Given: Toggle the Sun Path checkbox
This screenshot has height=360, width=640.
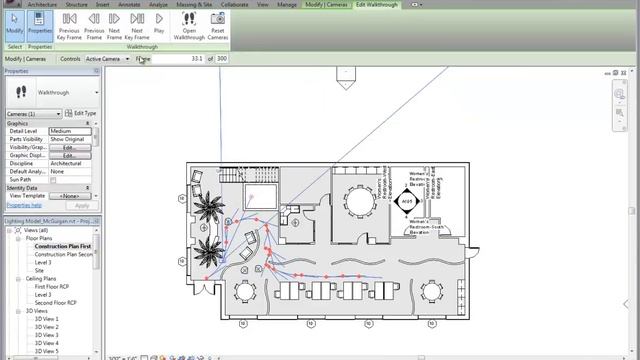Looking at the screenshot, I should pyautogui.click(x=53, y=180).
